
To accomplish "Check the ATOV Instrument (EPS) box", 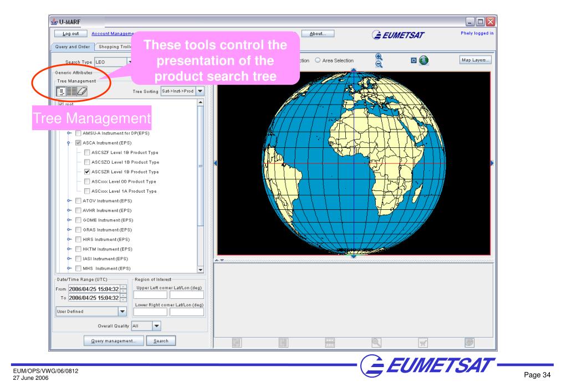I will pyautogui.click(x=78, y=200).
